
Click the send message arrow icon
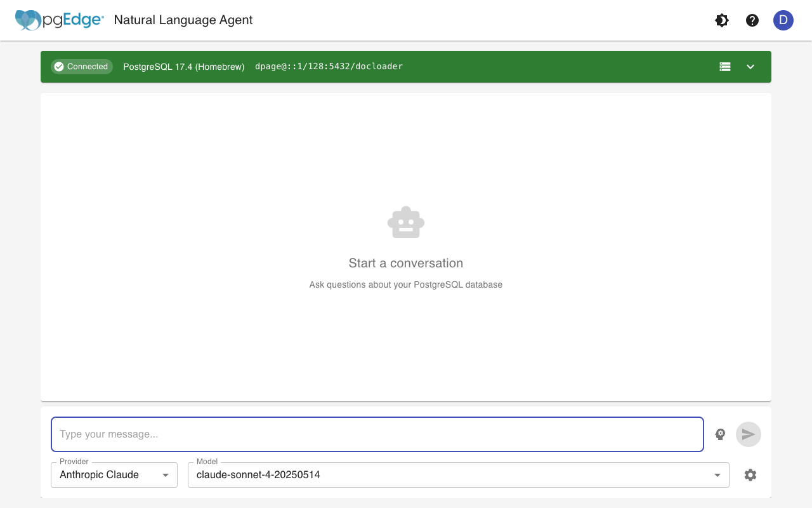tap(748, 434)
